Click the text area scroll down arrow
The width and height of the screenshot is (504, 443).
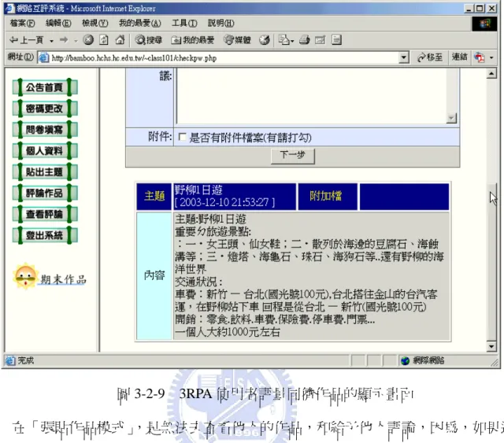coord(451,118)
